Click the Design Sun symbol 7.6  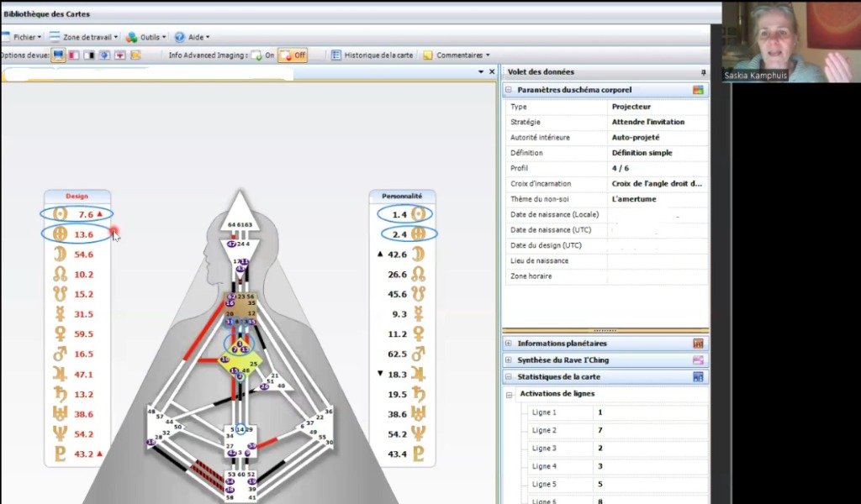60,214
